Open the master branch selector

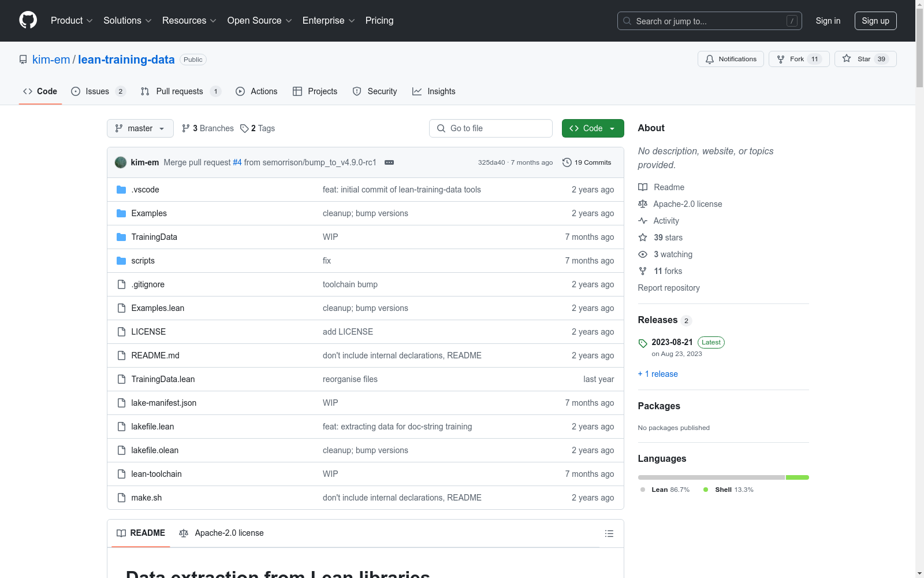click(140, 128)
